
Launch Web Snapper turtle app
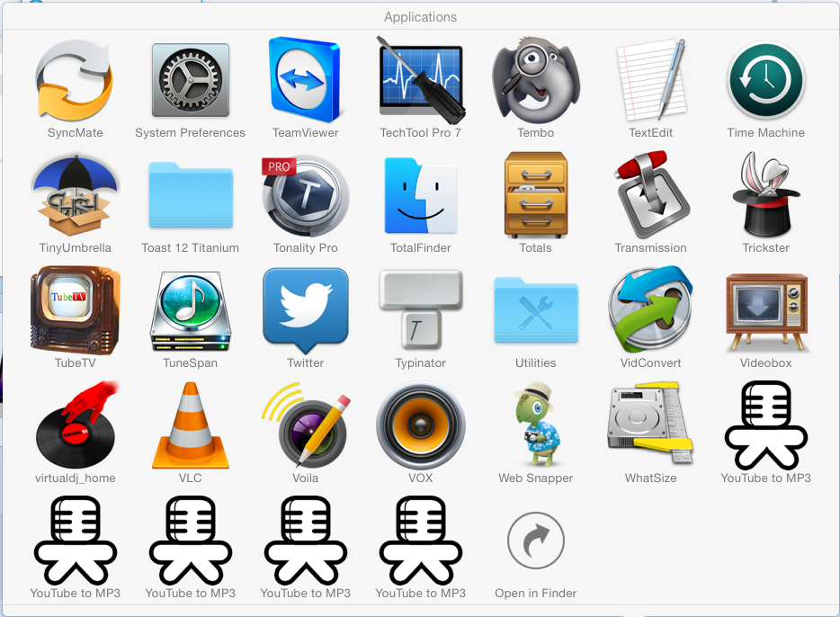pyautogui.click(x=536, y=425)
